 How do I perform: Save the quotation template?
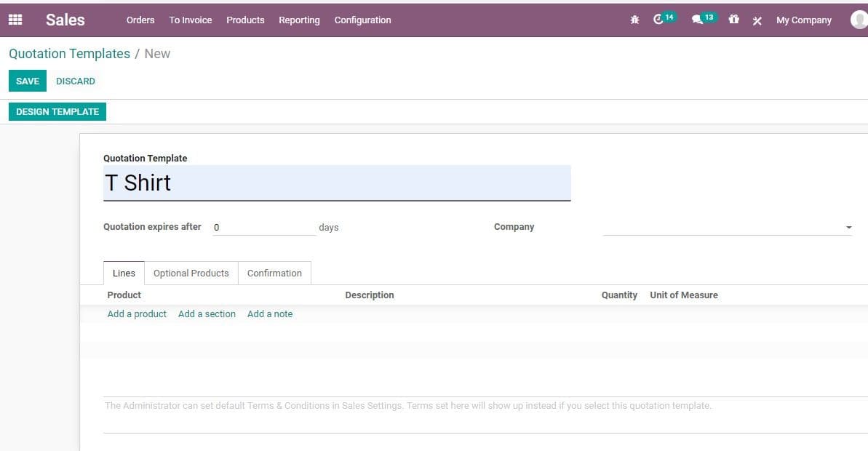[x=27, y=81]
